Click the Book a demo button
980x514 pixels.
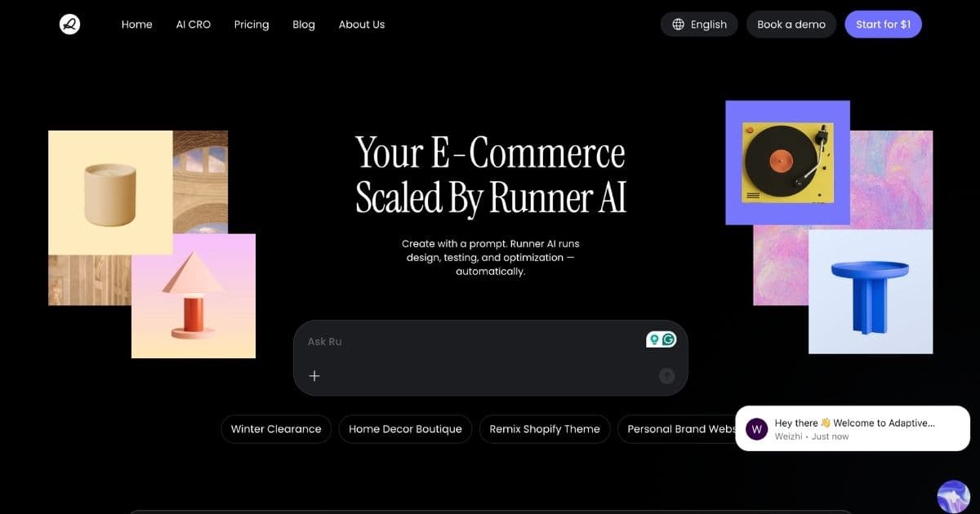click(791, 24)
